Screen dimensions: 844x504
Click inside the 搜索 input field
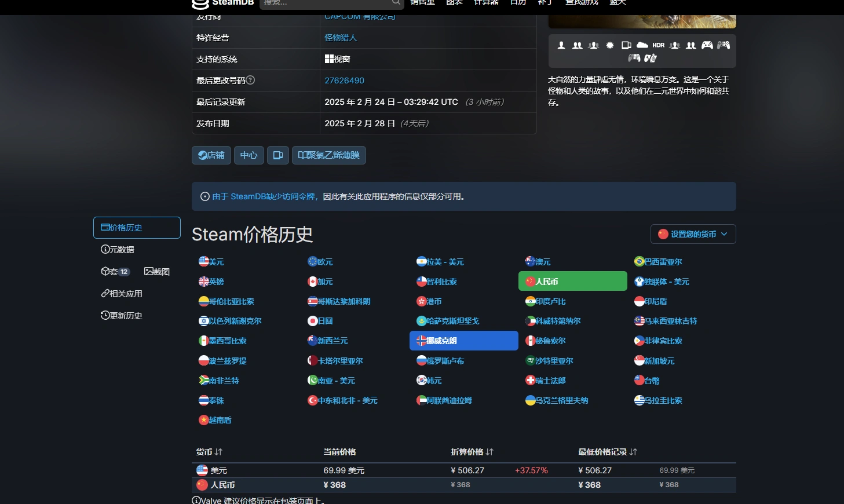324,3
